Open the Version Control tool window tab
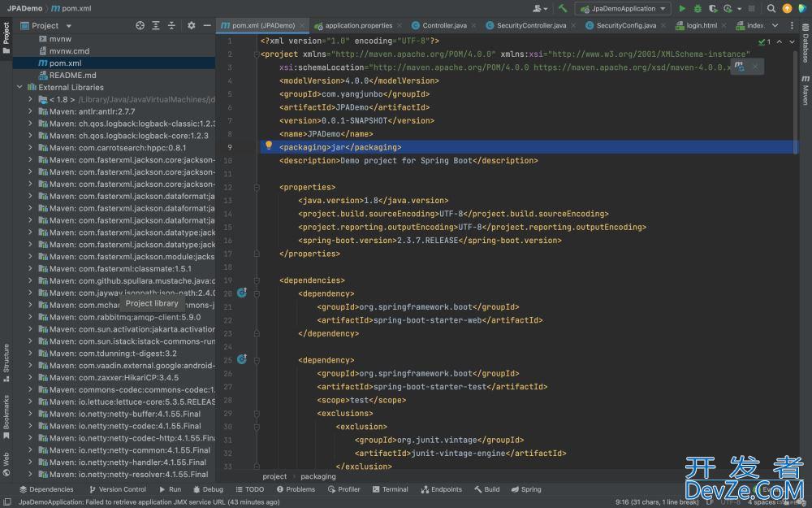The width and height of the screenshot is (812, 508). (118, 488)
